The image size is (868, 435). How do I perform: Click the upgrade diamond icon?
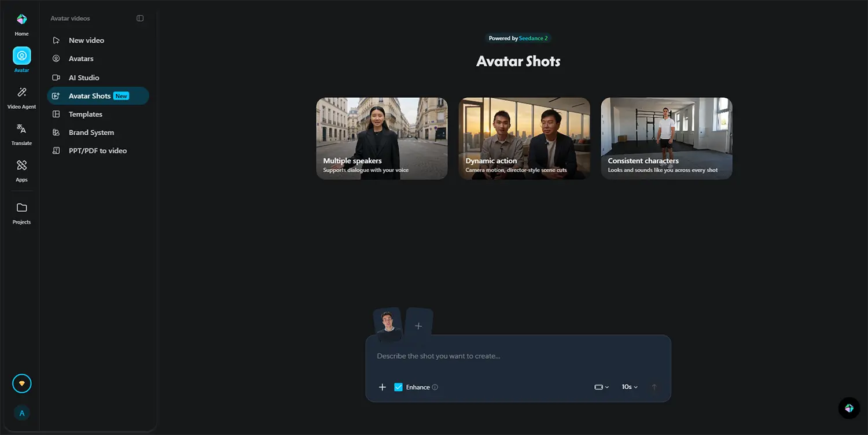click(22, 384)
